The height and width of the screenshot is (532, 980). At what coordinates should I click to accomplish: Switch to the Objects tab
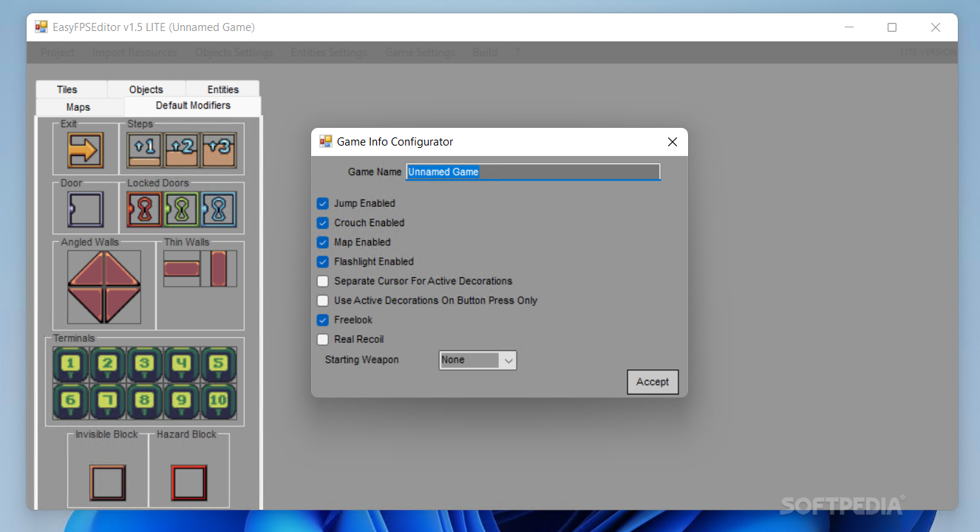click(x=146, y=89)
